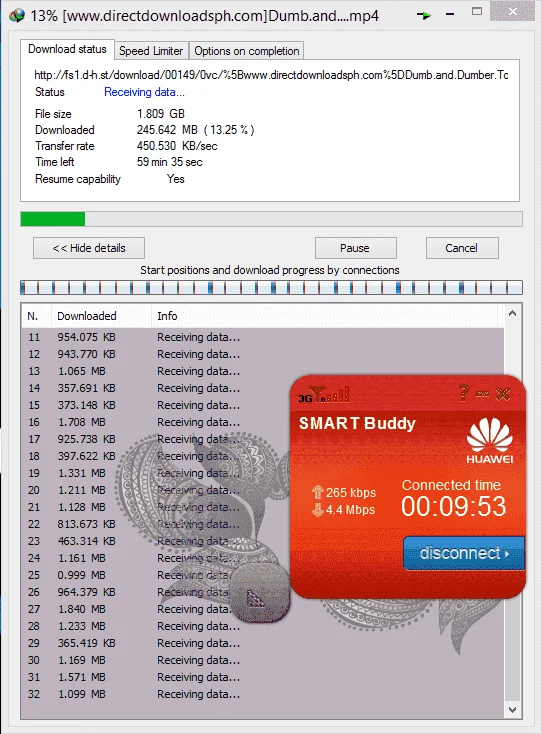This screenshot has width=542, height=734.
Task: Click the upload speed arrow icon
Action: click(x=318, y=492)
